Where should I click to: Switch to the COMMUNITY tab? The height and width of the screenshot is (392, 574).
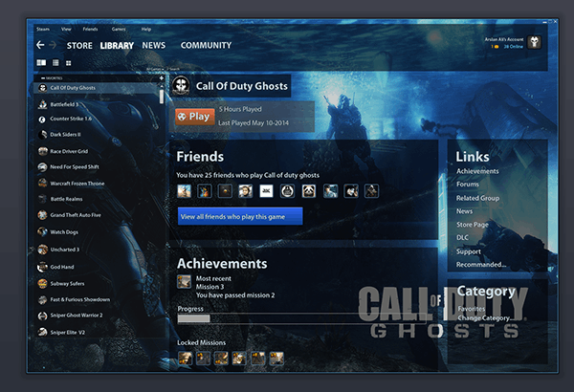point(206,45)
